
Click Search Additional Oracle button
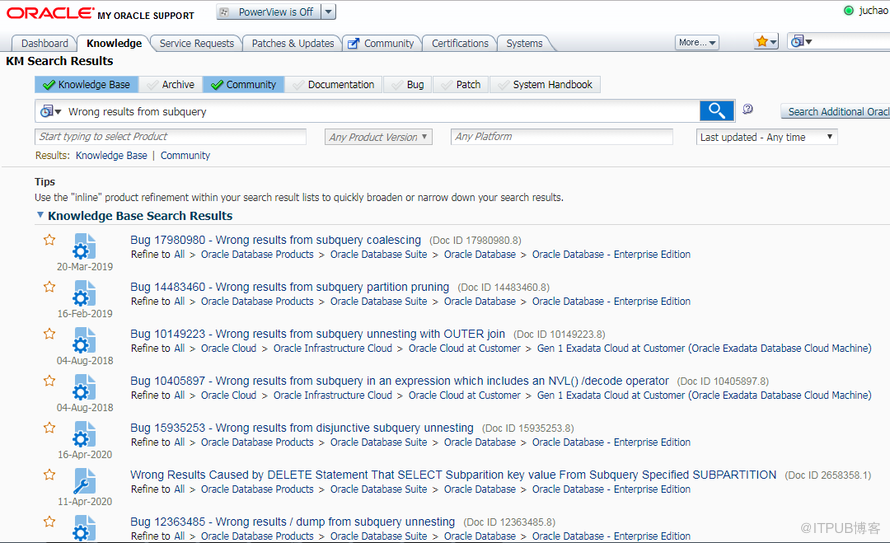tap(836, 112)
